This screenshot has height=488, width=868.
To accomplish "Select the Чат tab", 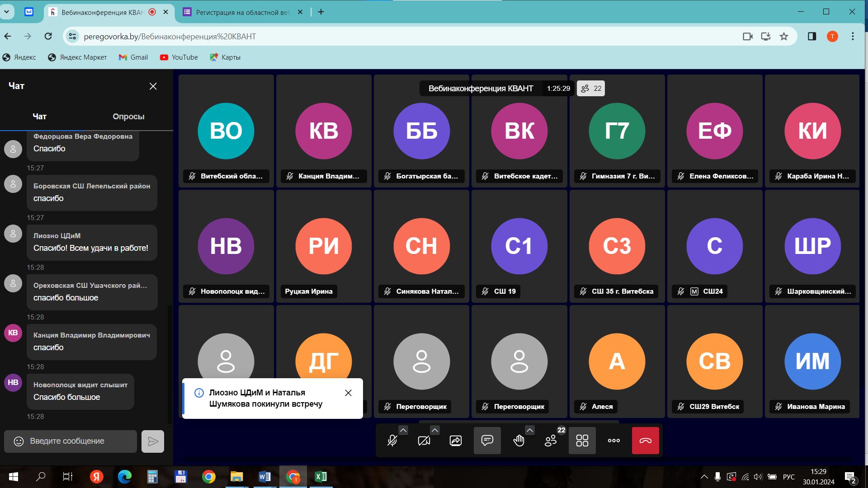I will coord(39,117).
